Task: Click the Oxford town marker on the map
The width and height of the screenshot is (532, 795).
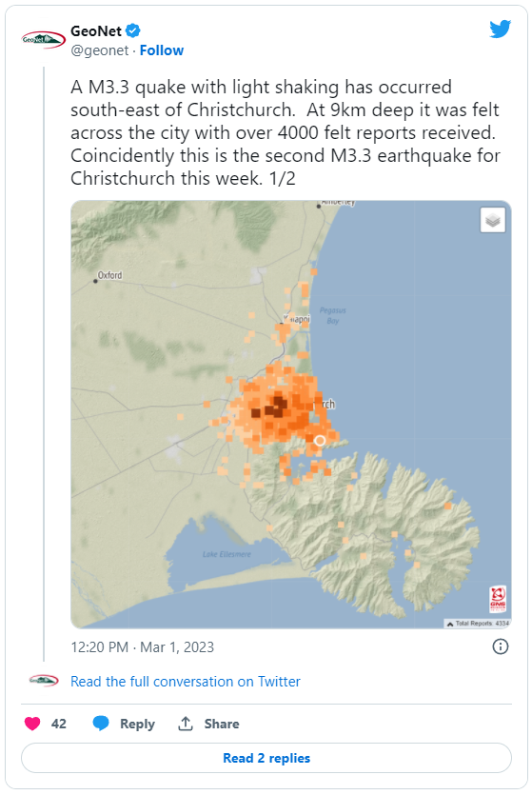Action: (95, 281)
